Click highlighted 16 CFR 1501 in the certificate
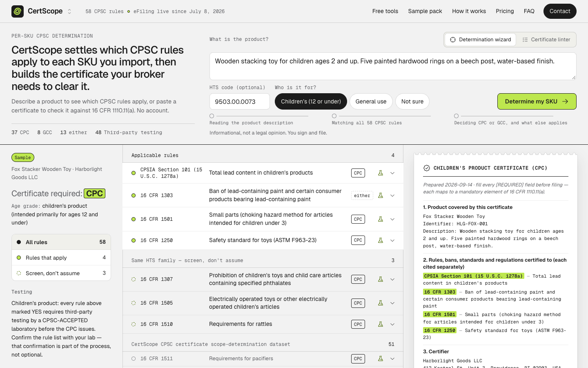The image size is (588, 368). [440, 314]
